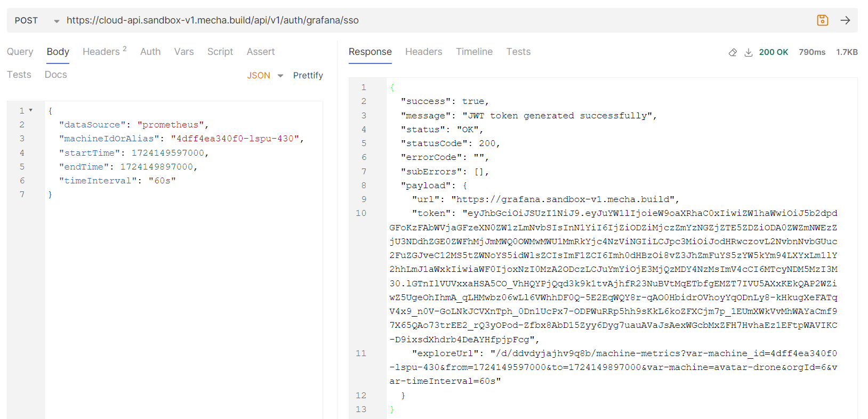Click the "60s" timeInterval value
This screenshot has height=419, width=868.
click(162, 181)
